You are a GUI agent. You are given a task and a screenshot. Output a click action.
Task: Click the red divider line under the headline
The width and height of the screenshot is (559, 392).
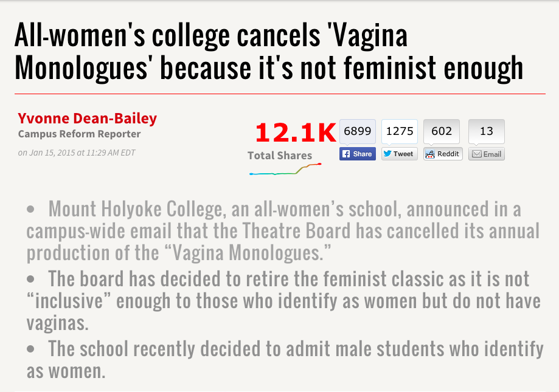280,94
